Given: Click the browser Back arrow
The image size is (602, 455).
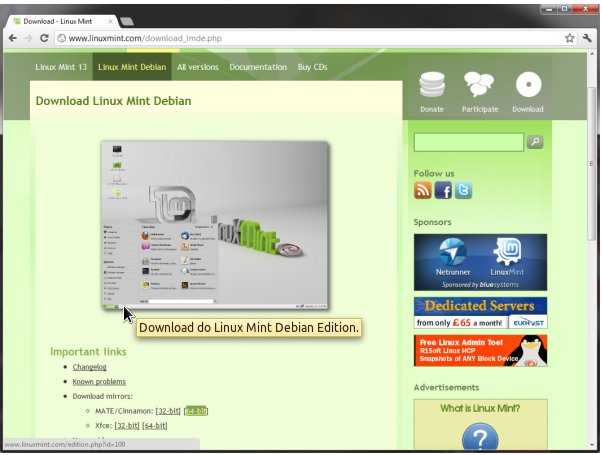Looking at the screenshot, I should click(13, 38).
